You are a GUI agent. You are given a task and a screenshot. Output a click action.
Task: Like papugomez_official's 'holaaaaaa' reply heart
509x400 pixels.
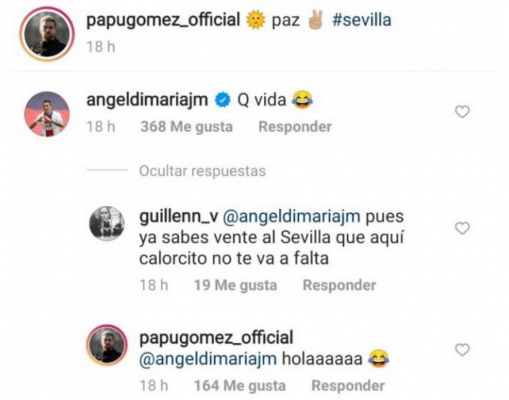[x=462, y=350]
